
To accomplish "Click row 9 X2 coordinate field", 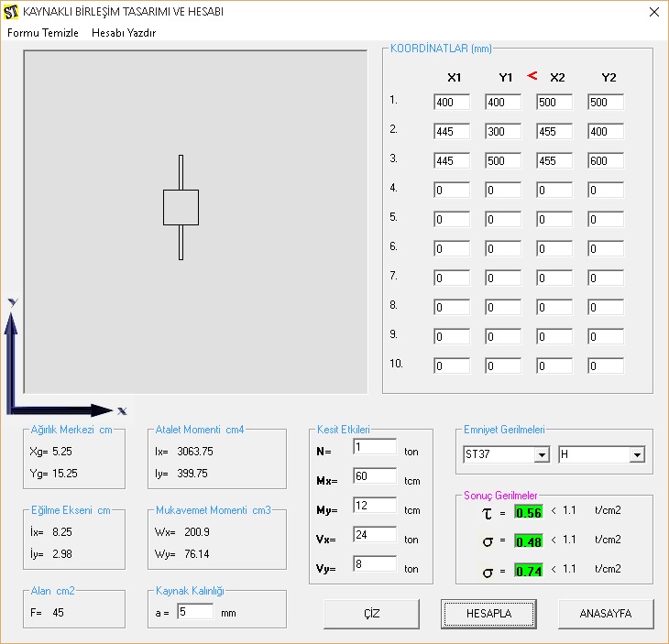I will [554, 337].
